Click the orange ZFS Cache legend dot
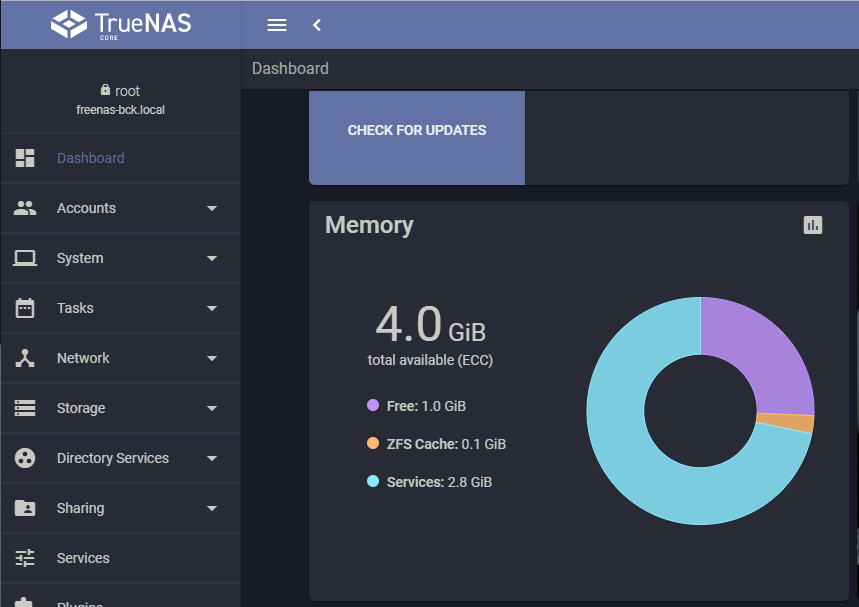The width and height of the screenshot is (859, 607). point(373,443)
